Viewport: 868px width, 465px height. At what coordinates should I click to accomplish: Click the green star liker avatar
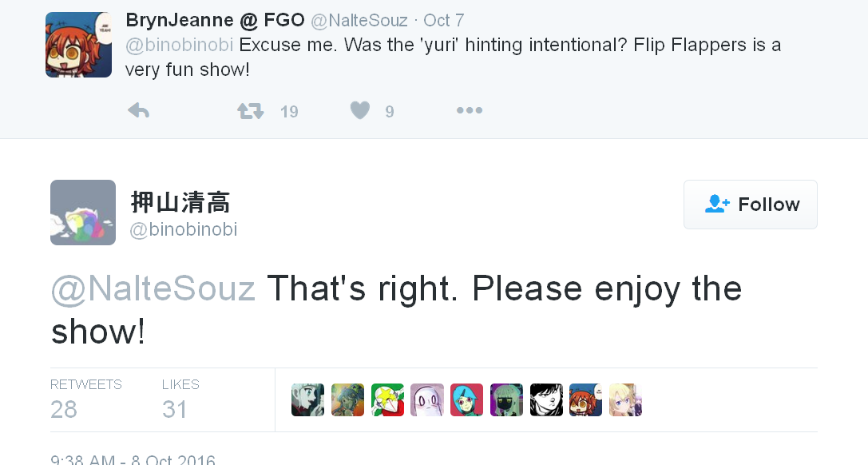387,400
